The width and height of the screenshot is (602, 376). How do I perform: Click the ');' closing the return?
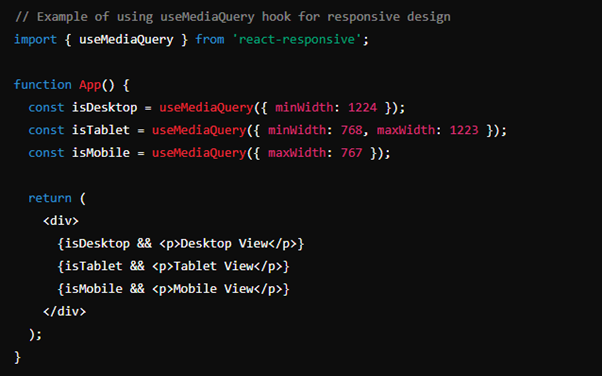[35, 334]
